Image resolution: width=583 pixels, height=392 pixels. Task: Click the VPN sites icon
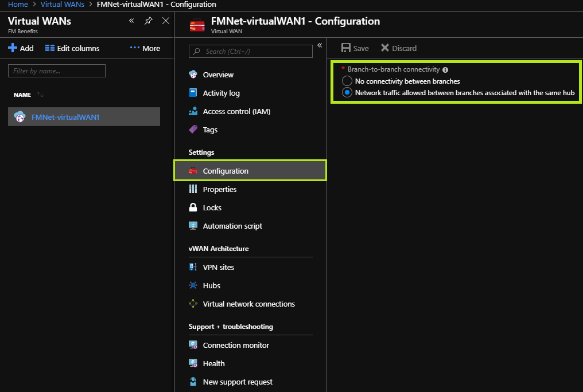[193, 266]
